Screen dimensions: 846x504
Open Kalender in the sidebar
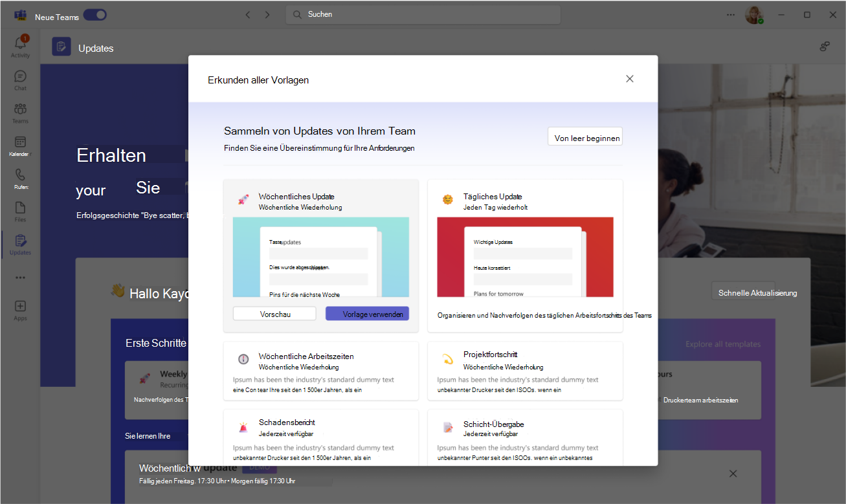click(20, 146)
